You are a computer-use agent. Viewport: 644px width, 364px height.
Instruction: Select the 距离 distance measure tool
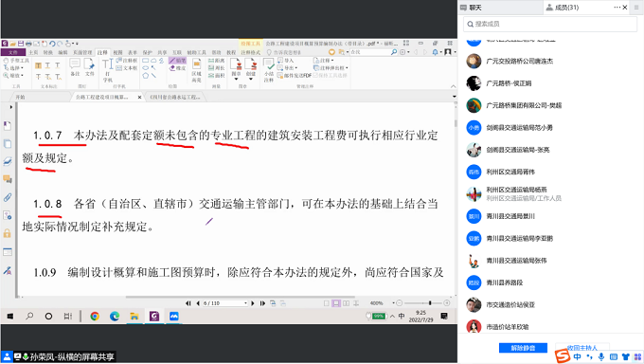[217, 61]
